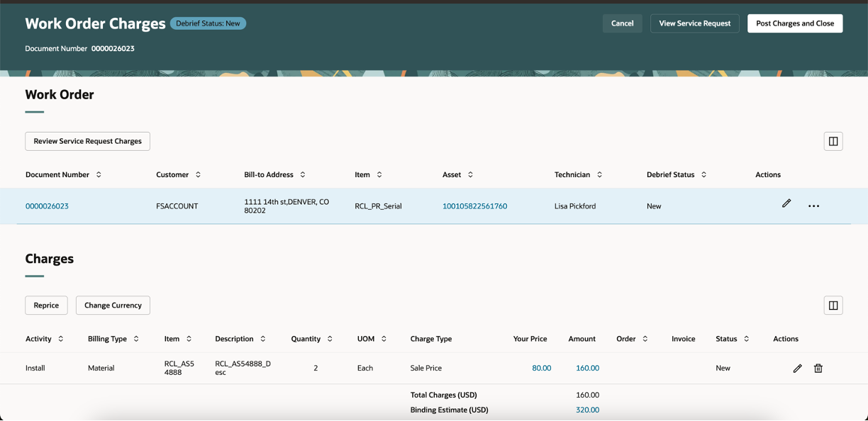Image resolution: width=868 pixels, height=421 pixels.
Task: Select the Sale Price charge type cell
Action: pos(426,369)
